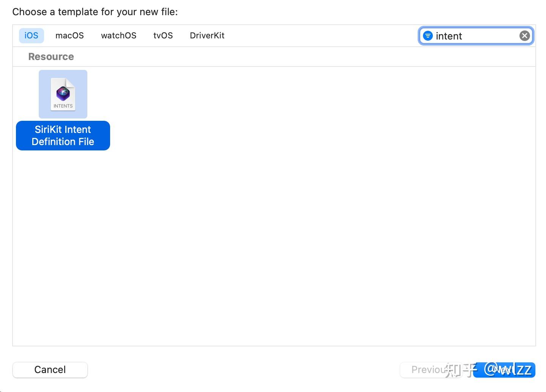Open the DriverKit template section
This screenshot has width=546, height=392.
(x=207, y=35)
